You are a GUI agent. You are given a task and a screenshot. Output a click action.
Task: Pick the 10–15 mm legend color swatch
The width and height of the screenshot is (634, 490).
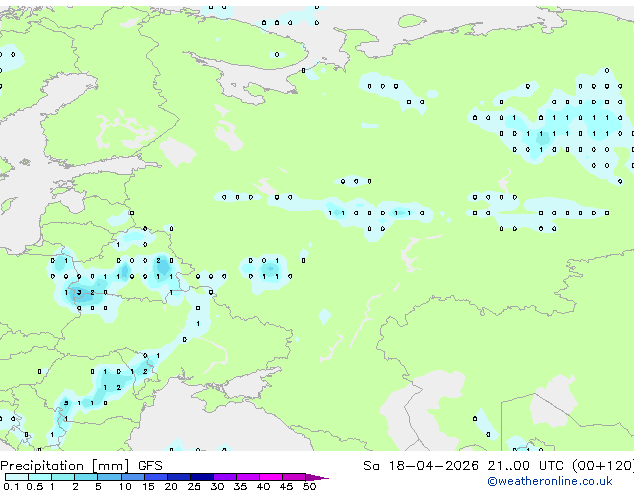pos(133,477)
